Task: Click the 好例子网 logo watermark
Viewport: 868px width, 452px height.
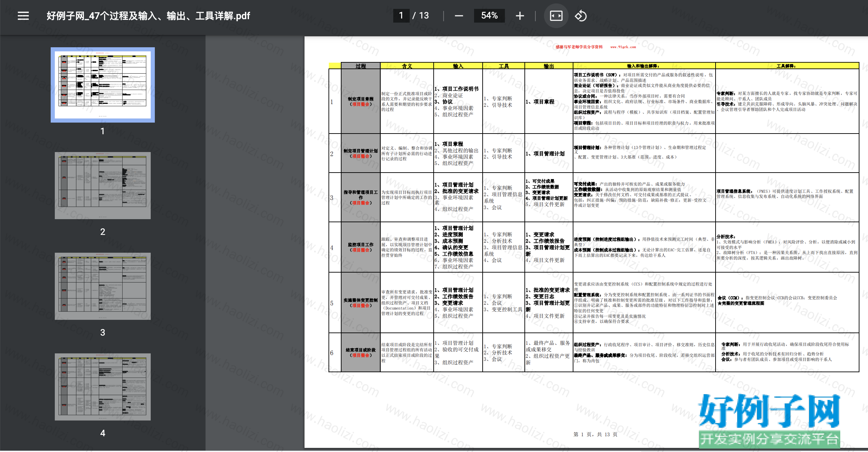Action: (x=769, y=420)
